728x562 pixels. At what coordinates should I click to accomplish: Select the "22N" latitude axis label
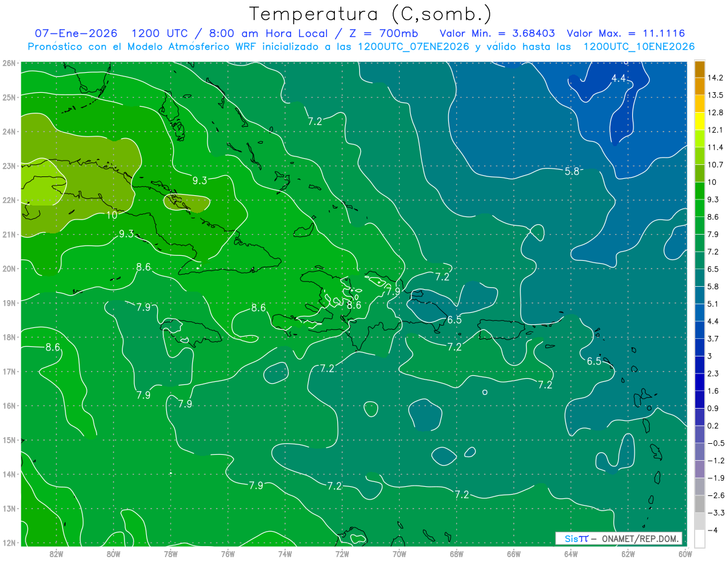tap(8, 200)
